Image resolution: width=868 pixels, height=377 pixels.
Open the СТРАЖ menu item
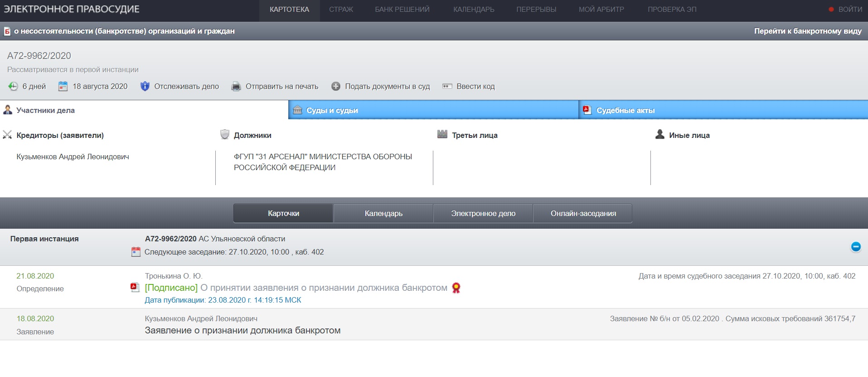click(x=341, y=10)
